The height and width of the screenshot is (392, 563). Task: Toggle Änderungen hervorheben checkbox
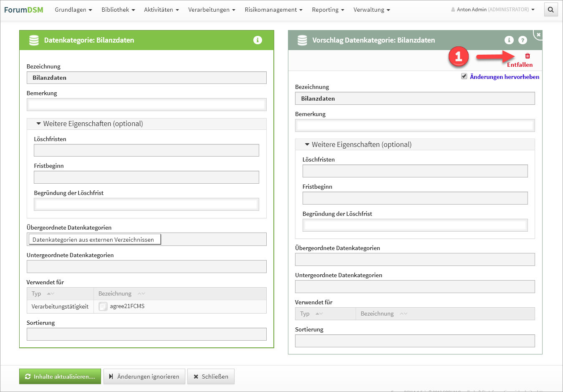tap(464, 76)
